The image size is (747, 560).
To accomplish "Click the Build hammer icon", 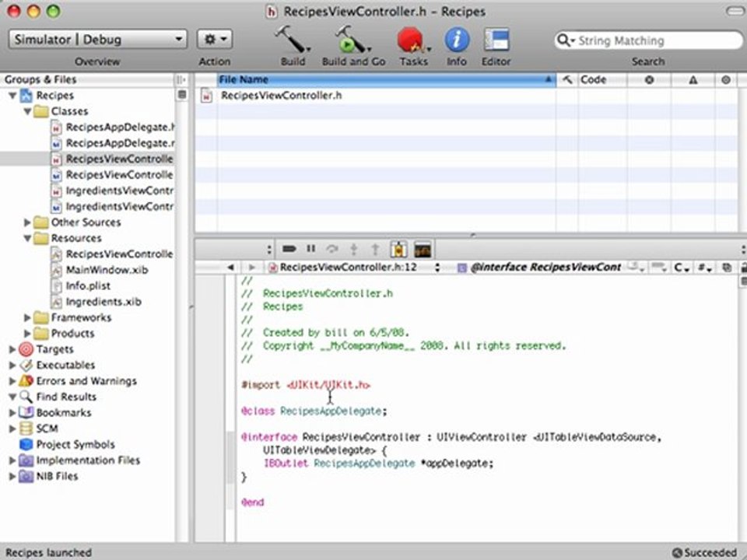I will (292, 40).
